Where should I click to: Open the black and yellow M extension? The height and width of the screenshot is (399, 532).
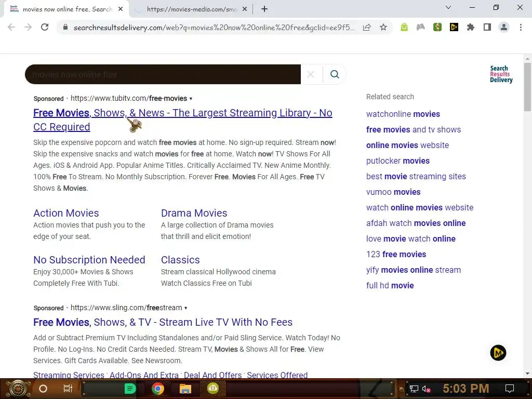454,27
